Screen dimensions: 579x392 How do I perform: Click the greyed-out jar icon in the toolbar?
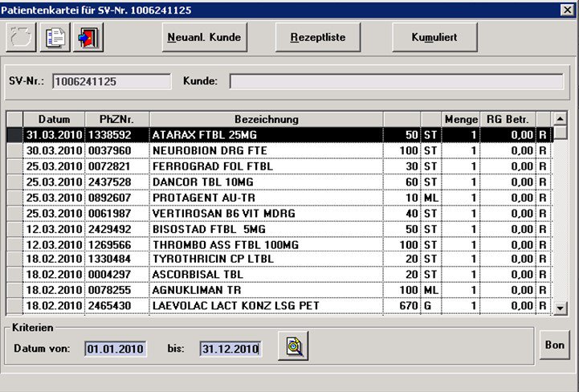pyautogui.click(x=21, y=37)
